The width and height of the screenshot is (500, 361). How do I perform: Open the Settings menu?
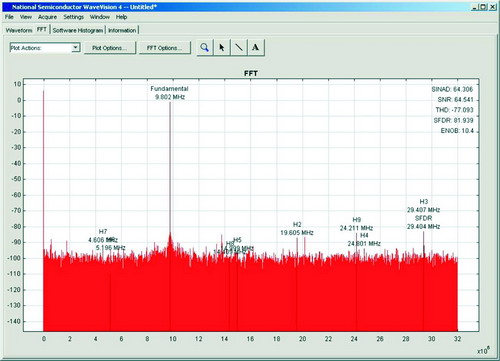click(73, 17)
